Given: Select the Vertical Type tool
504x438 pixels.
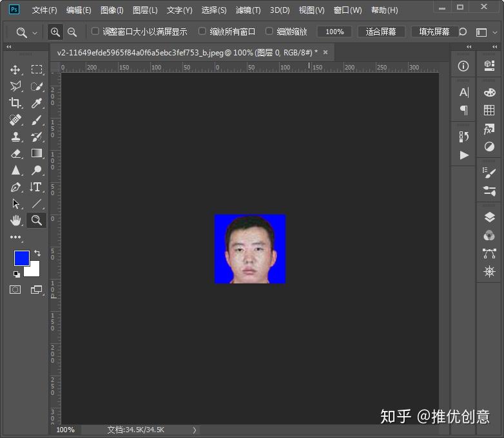Looking at the screenshot, I should tap(36, 187).
